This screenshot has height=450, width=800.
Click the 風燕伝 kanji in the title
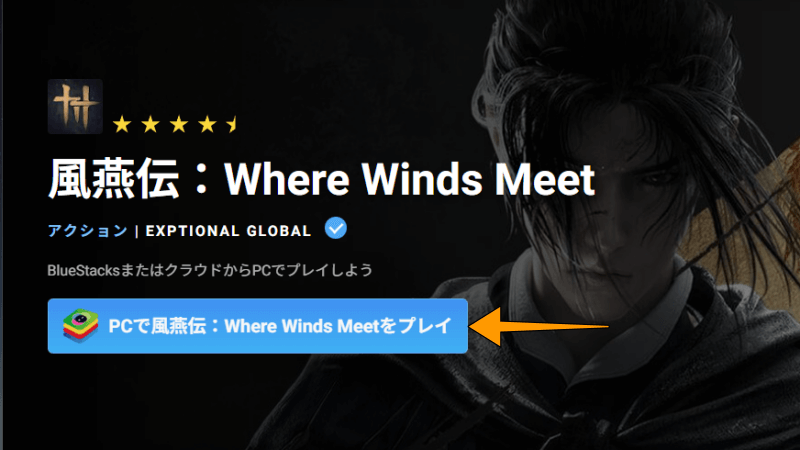(114, 179)
